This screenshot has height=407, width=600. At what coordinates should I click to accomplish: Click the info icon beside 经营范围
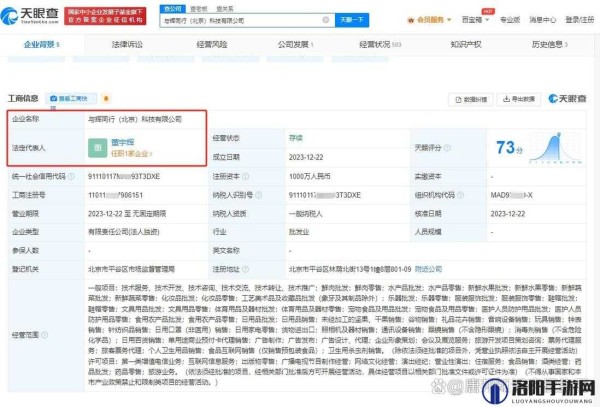pyautogui.click(x=44, y=335)
